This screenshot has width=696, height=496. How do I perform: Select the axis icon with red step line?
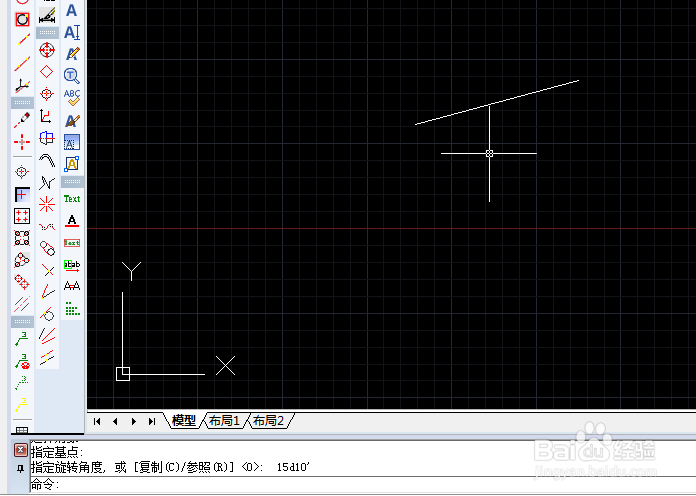(x=46, y=116)
